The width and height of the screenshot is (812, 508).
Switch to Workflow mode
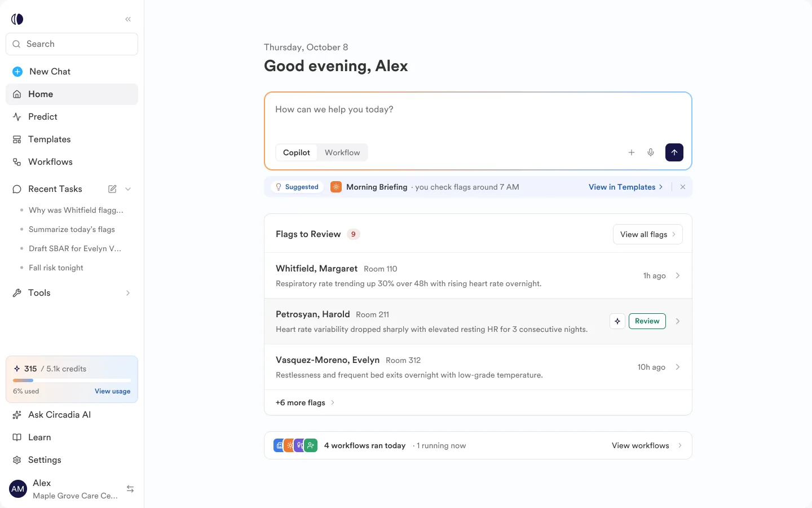click(x=342, y=152)
